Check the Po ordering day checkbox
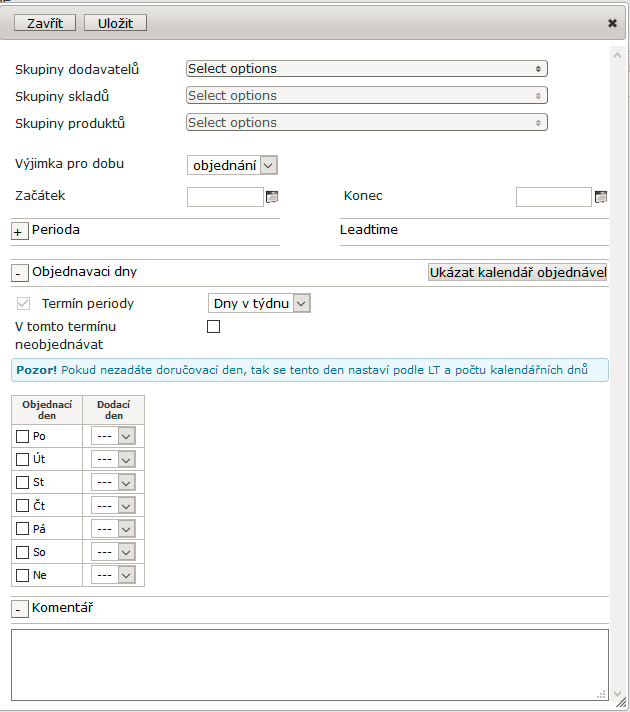This screenshot has width=630, height=712. coord(23,436)
